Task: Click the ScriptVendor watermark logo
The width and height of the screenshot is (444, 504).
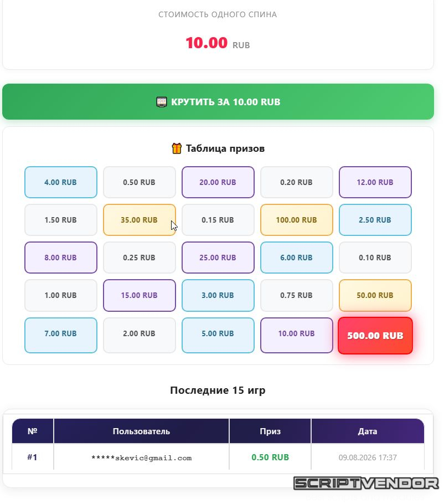Action: [366, 483]
